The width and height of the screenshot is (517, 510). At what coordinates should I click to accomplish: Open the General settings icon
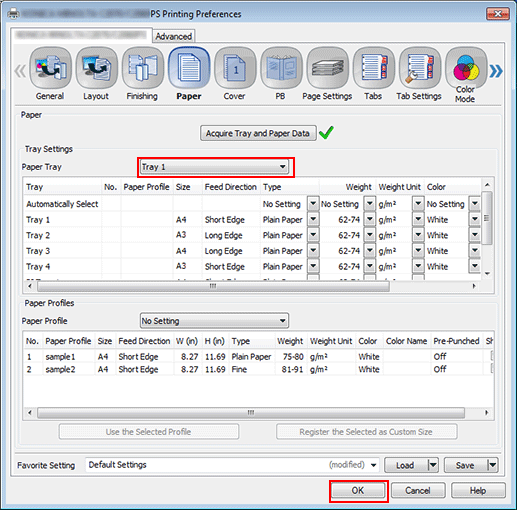pos(50,68)
